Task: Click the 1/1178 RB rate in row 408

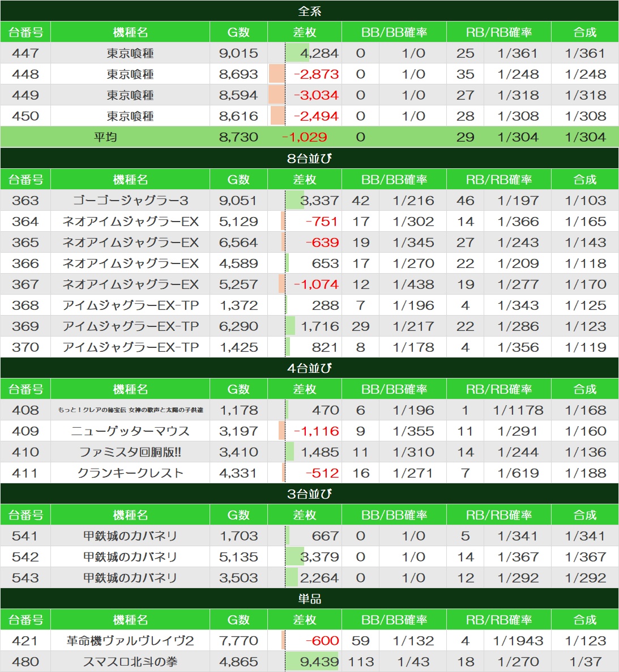Action: (518, 410)
